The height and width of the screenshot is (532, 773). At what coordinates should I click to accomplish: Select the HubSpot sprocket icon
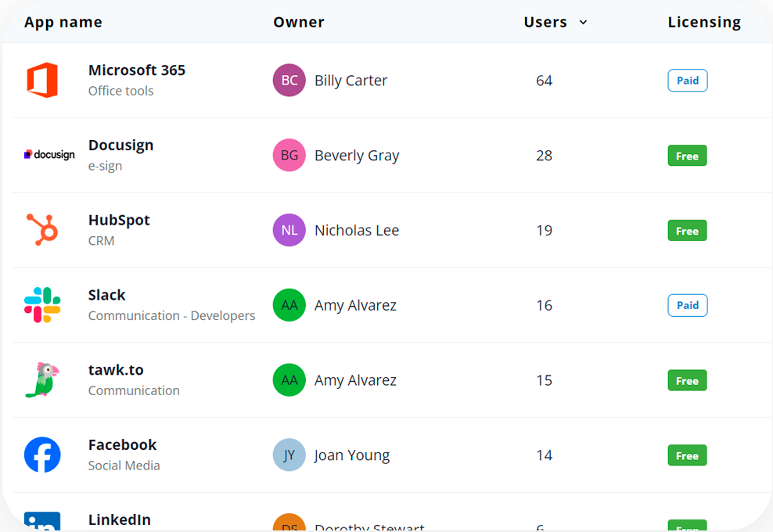click(42, 230)
